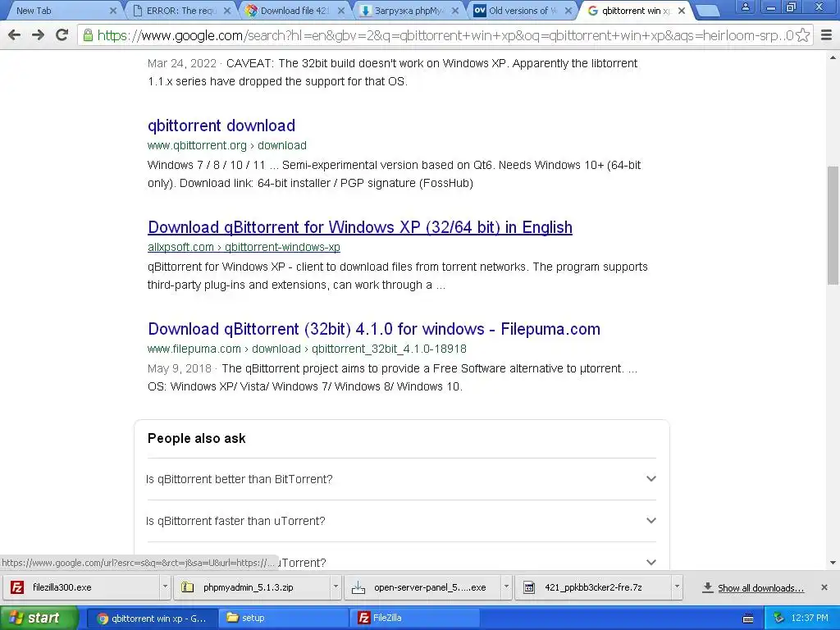Viewport: 840px width, 630px height.
Task: Open 421_ppkbb3cker2-fre.7z download item
Action: [x=592, y=587]
